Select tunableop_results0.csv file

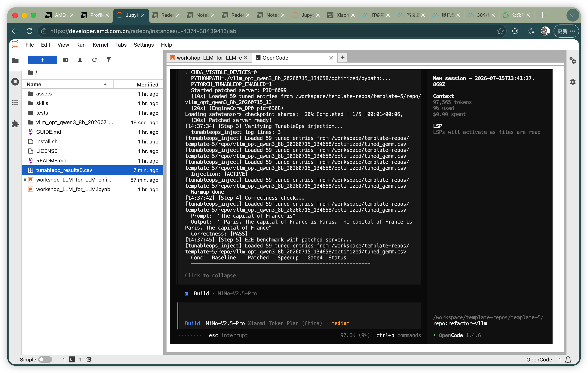[x=93, y=170]
